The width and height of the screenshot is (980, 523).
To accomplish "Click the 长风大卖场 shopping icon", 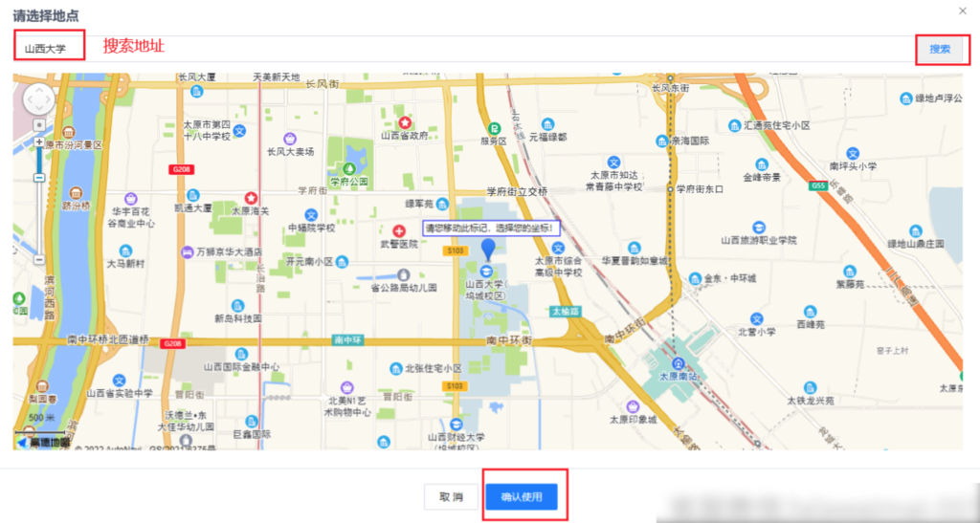I will [290, 138].
